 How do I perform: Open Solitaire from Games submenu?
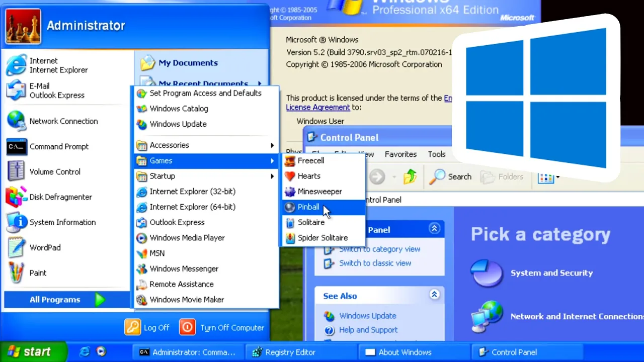[x=323, y=222]
